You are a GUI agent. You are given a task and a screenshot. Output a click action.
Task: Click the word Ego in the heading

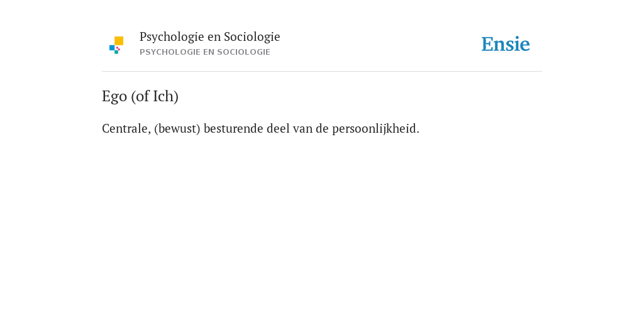click(x=114, y=97)
